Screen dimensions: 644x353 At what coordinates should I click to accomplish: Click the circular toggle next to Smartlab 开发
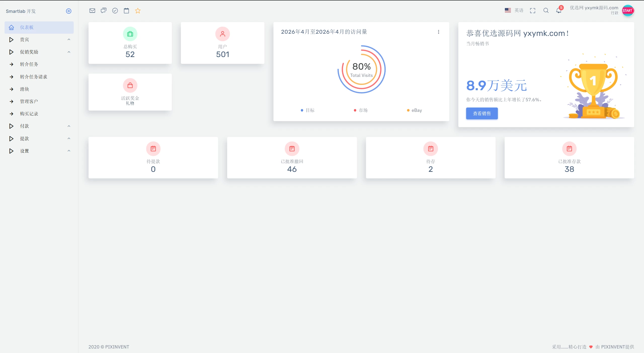pyautogui.click(x=68, y=11)
